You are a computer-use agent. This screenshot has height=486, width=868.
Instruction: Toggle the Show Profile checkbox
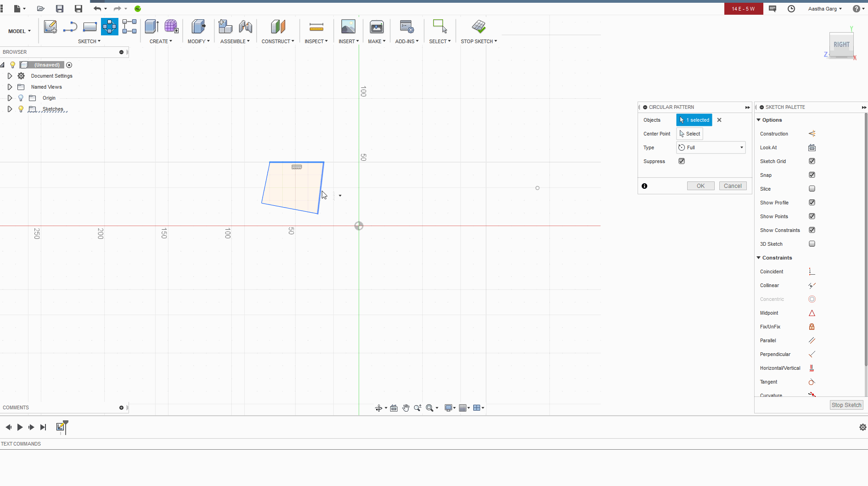[x=812, y=203]
